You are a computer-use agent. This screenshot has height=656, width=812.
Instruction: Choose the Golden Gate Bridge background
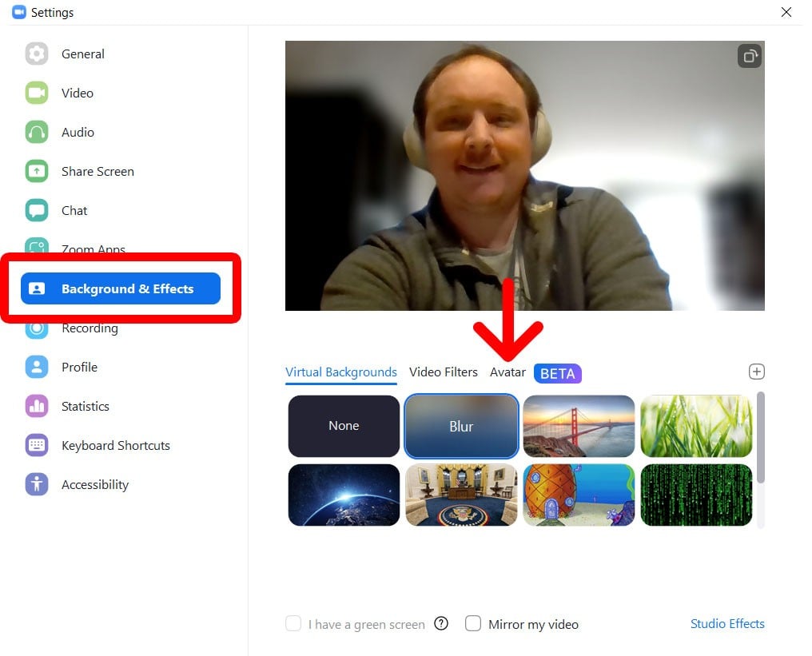[579, 426]
